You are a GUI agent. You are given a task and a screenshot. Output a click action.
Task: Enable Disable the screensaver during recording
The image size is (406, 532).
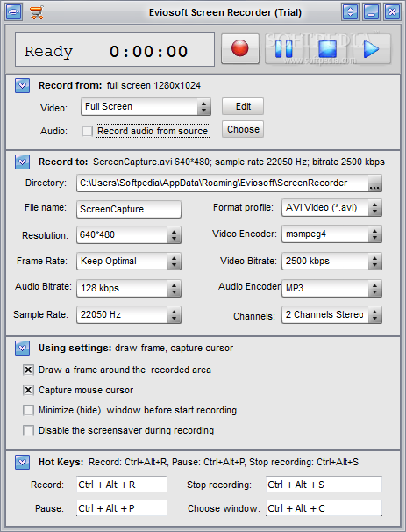click(28, 430)
